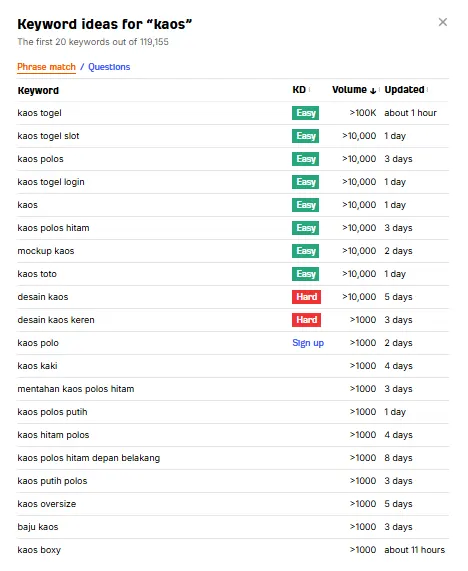Click 'about 1 hour' updated value
The width and height of the screenshot is (468, 571).
(410, 113)
